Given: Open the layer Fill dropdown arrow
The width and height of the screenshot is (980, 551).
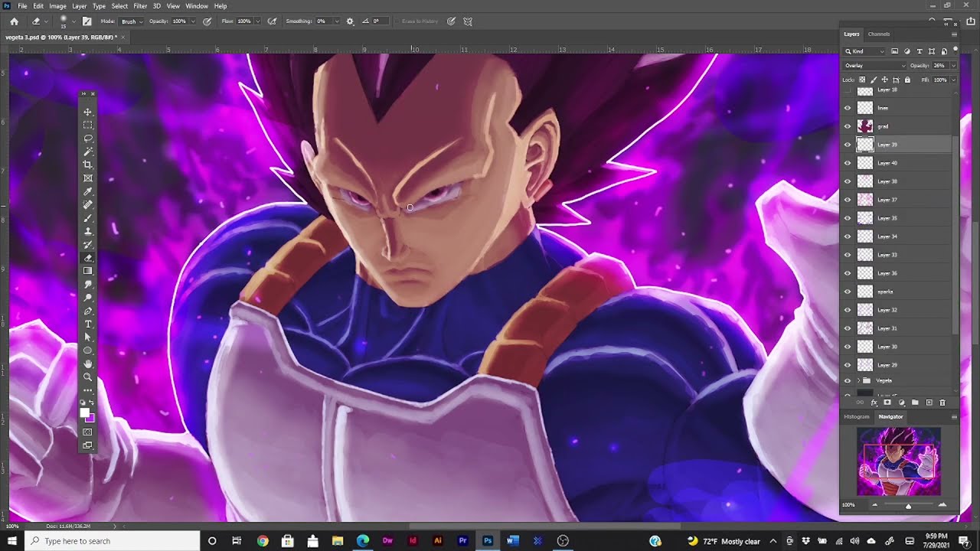Looking at the screenshot, I should coord(952,80).
